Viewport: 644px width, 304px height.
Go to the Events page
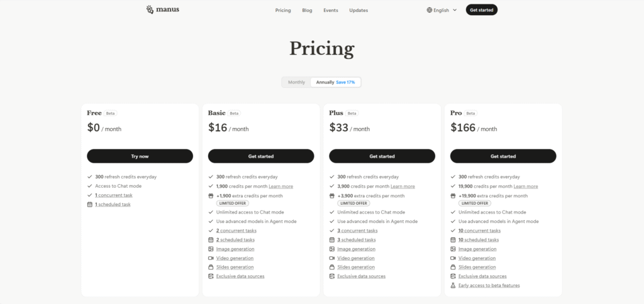(331, 10)
